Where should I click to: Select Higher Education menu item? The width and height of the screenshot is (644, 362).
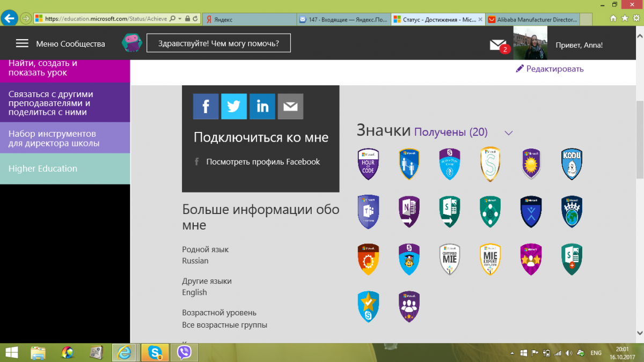coord(65,168)
